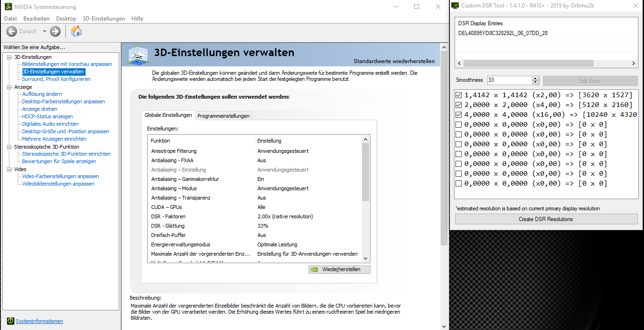Collapse the Stereoskopische 3D-Funktion tree node
The width and height of the screenshot is (644, 330).
[9, 147]
